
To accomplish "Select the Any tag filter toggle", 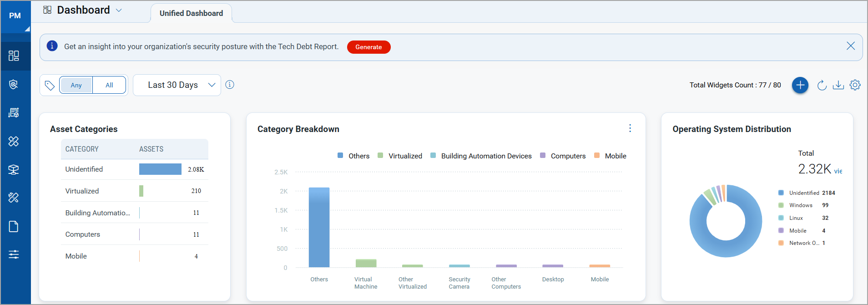I will coord(76,85).
